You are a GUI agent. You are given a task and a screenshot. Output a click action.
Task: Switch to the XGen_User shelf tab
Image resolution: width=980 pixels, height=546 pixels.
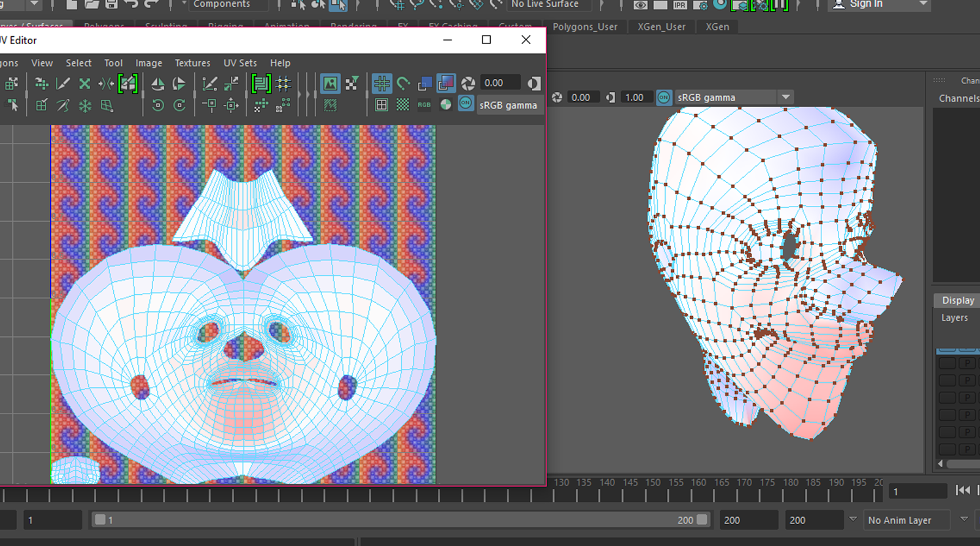coord(661,27)
